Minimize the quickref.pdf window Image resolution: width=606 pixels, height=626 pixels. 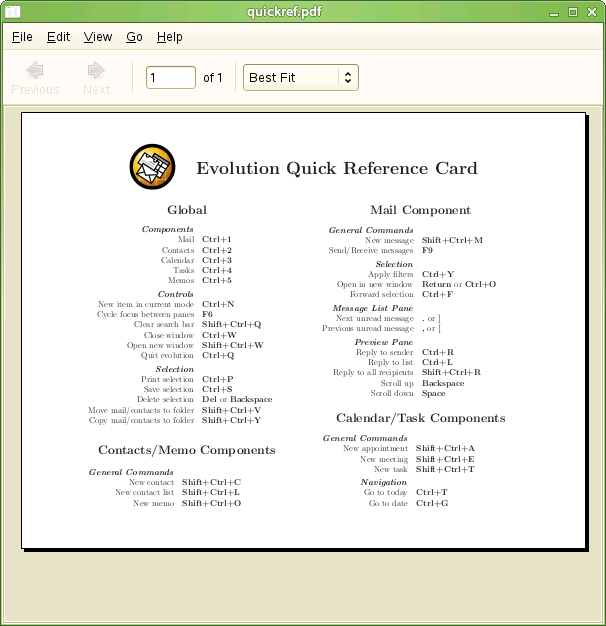click(553, 12)
